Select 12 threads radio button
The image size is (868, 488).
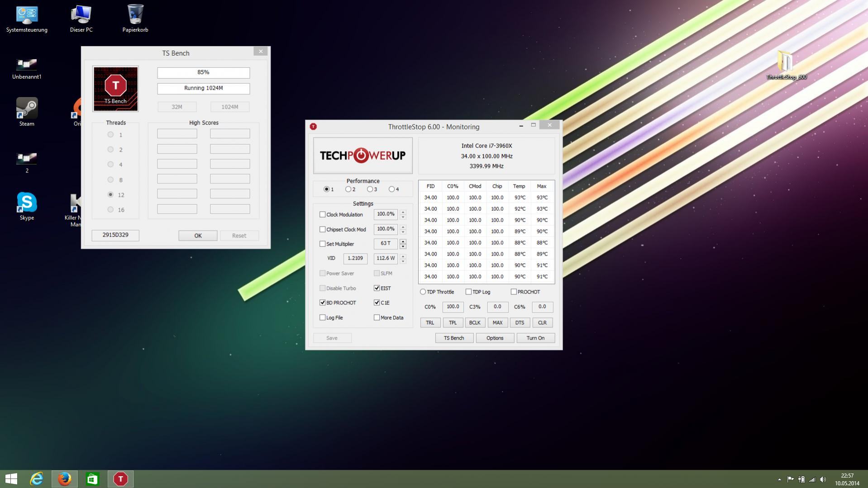tap(110, 194)
